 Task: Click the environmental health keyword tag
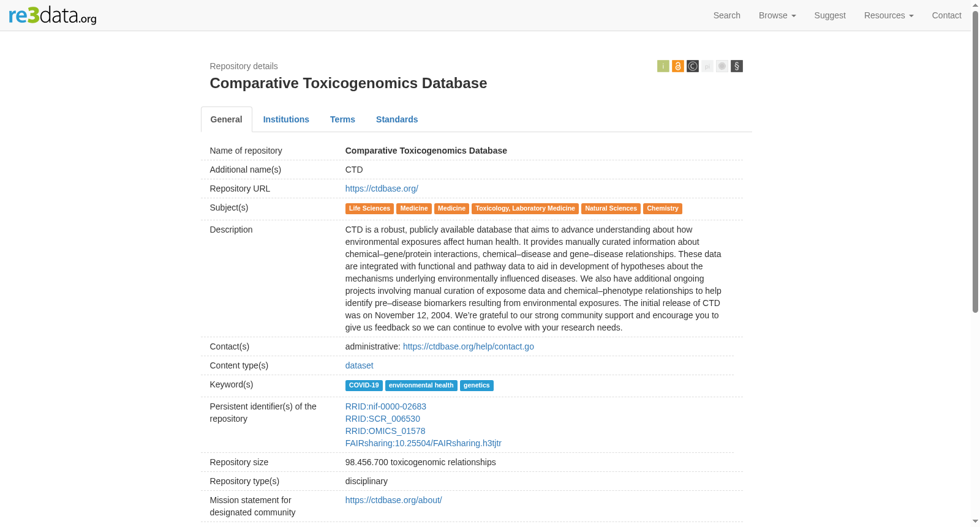[421, 386]
